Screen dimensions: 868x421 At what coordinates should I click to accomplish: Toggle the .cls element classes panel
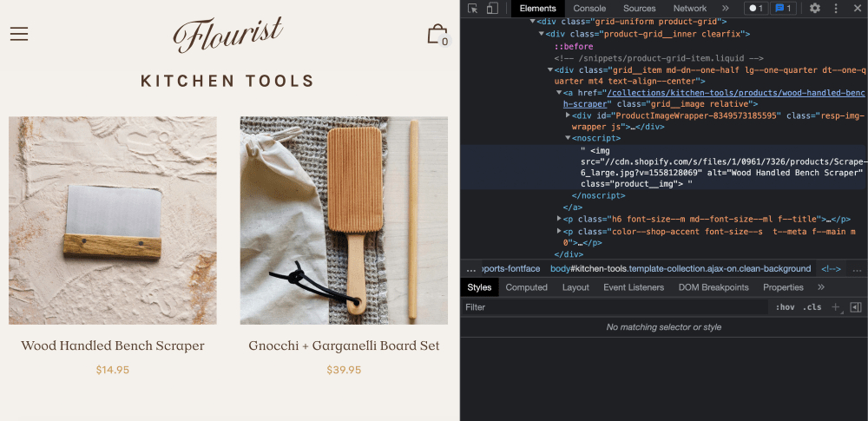812,307
